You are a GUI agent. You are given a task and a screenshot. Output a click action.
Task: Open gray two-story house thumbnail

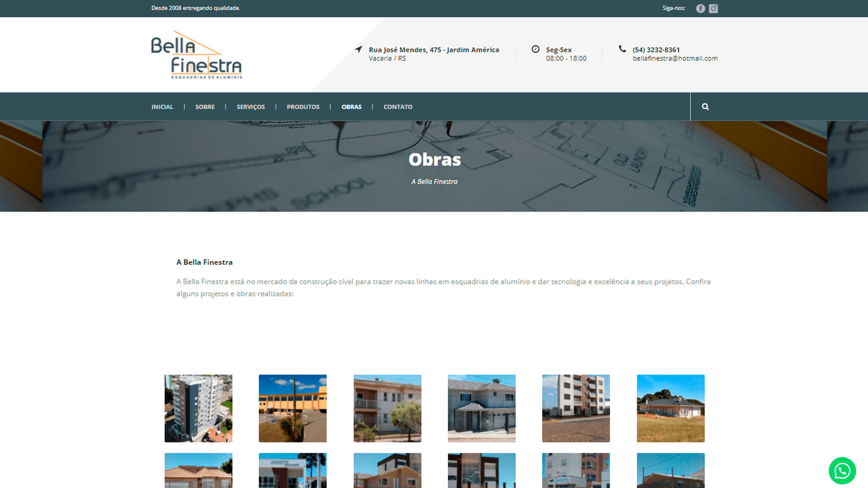point(481,408)
